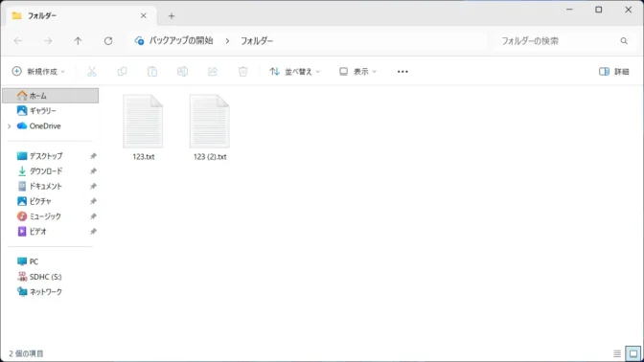Select ホーム in navigation pane
This screenshot has width=644, height=362.
coord(51,96)
